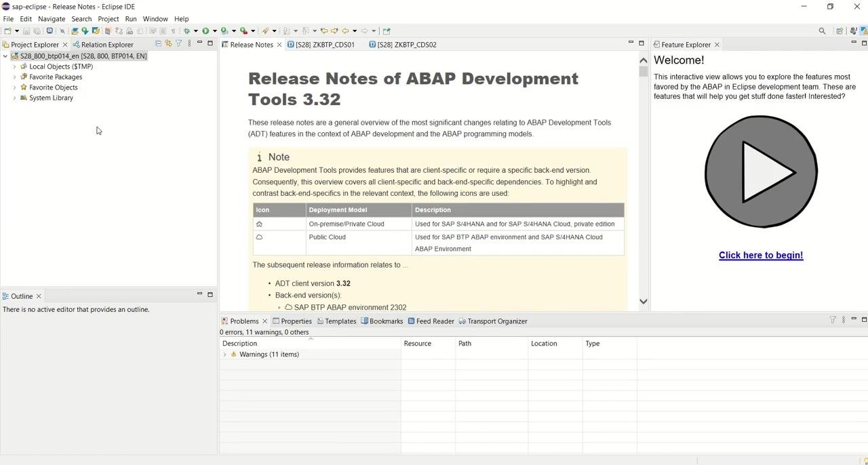Open the Bookmarks tab

tap(382, 321)
